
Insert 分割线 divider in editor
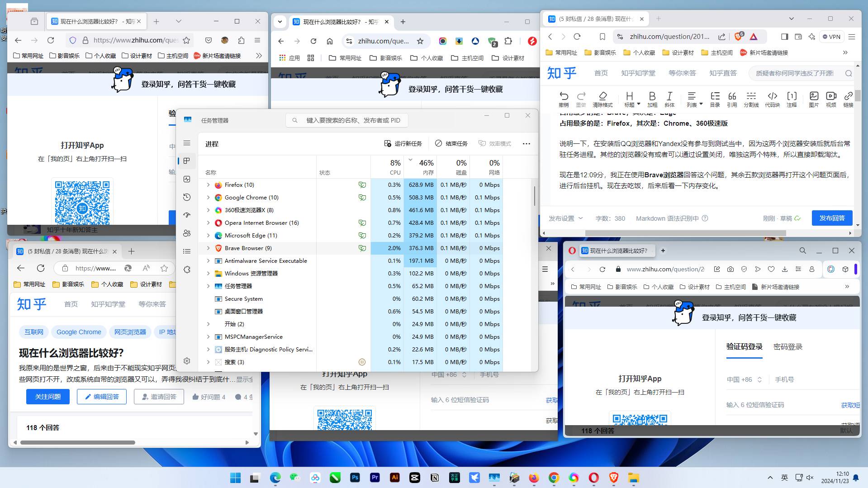(x=751, y=99)
